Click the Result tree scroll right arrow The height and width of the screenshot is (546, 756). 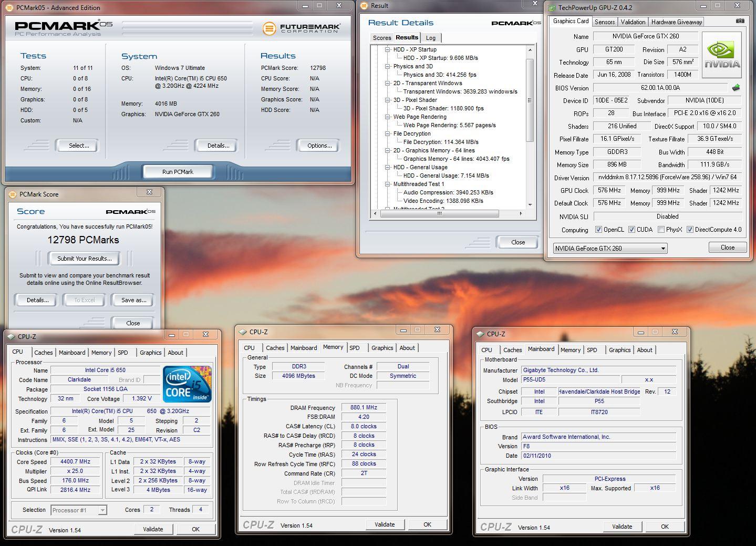point(521,213)
